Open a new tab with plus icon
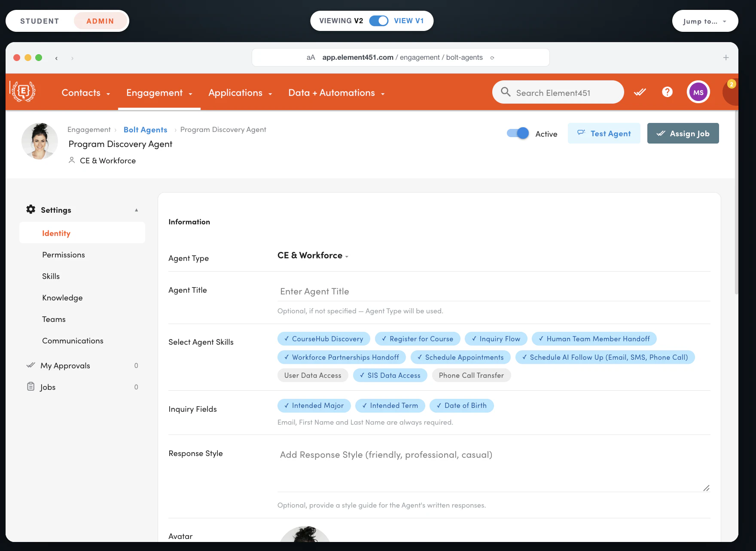This screenshot has height=551, width=756. coord(726,58)
